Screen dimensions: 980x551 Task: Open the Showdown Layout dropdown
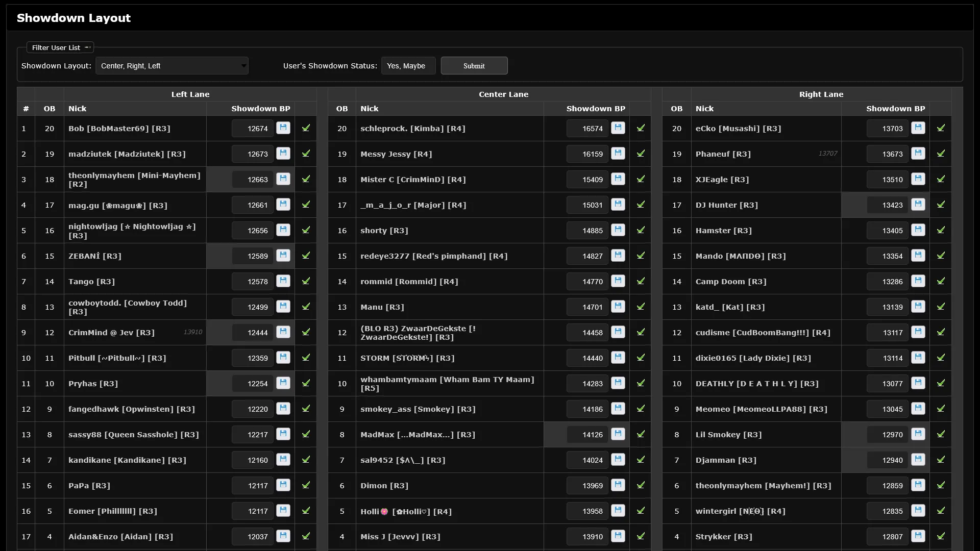pyautogui.click(x=172, y=66)
